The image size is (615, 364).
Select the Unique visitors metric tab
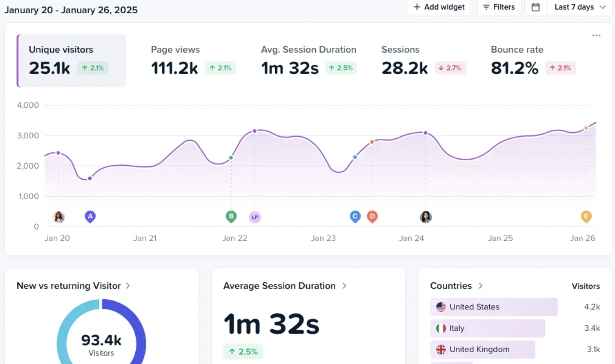coord(72,61)
